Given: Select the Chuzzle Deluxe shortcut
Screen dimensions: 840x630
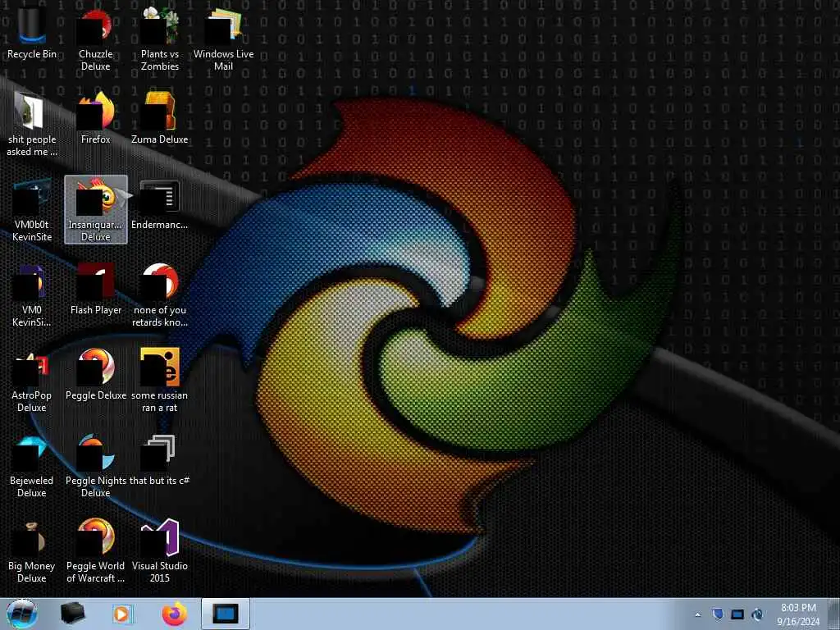Looking at the screenshot, I should click(95, 39).
